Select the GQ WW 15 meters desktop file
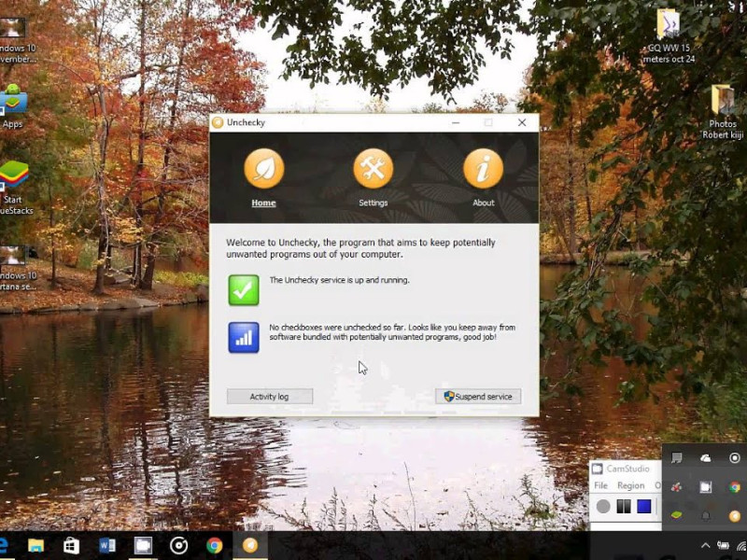 tap(669, 36)
